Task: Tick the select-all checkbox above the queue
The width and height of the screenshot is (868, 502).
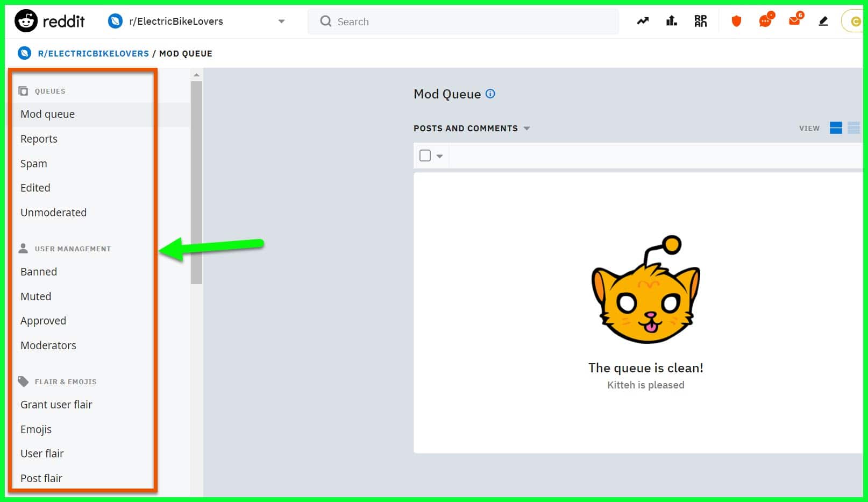Action: pyautogui.click(x=424, y=155)
